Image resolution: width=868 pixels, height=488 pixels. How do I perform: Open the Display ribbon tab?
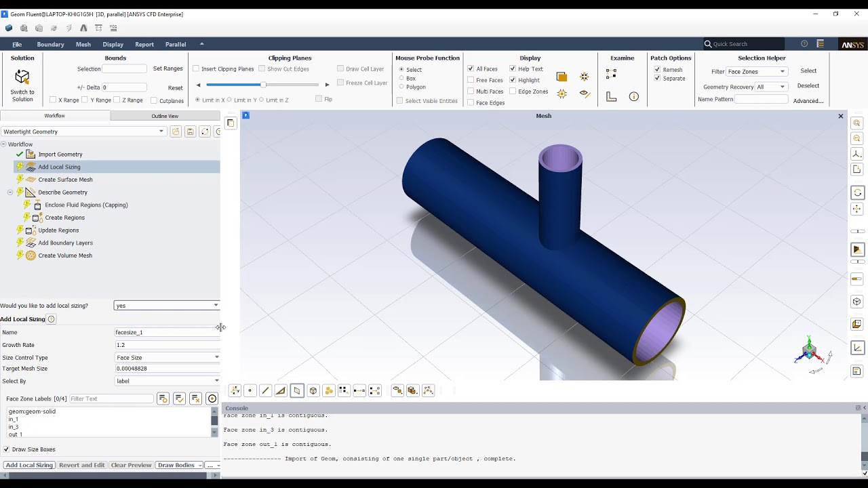(113, 44)
